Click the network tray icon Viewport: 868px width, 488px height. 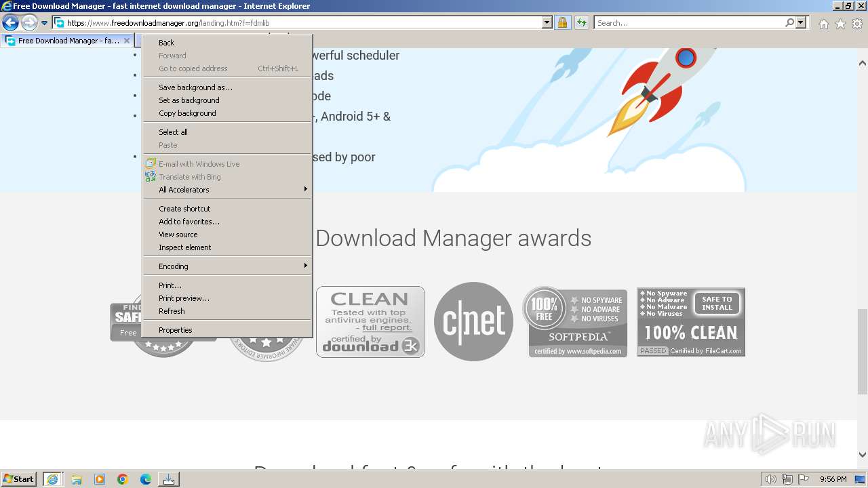point(787,479)
